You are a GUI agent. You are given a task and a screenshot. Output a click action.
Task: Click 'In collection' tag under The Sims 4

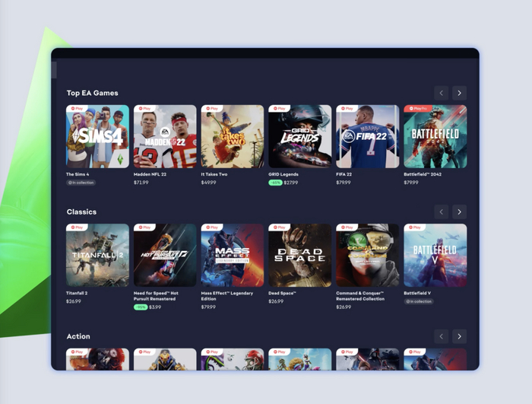pos(81,183)
